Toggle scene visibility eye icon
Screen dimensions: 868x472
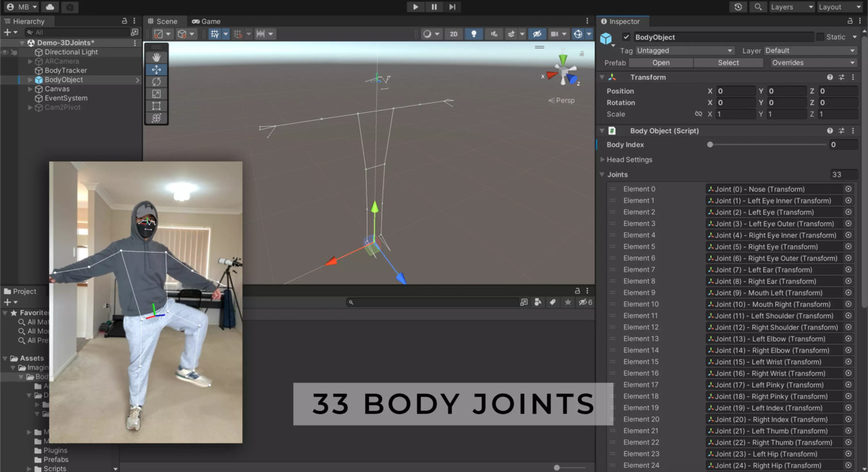click(537, 33)
